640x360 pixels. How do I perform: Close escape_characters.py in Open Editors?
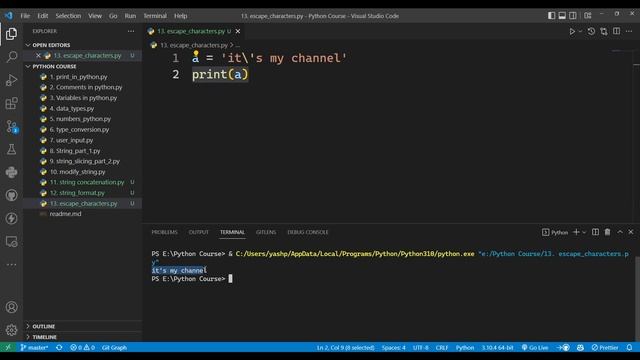(x=38, y=56)
